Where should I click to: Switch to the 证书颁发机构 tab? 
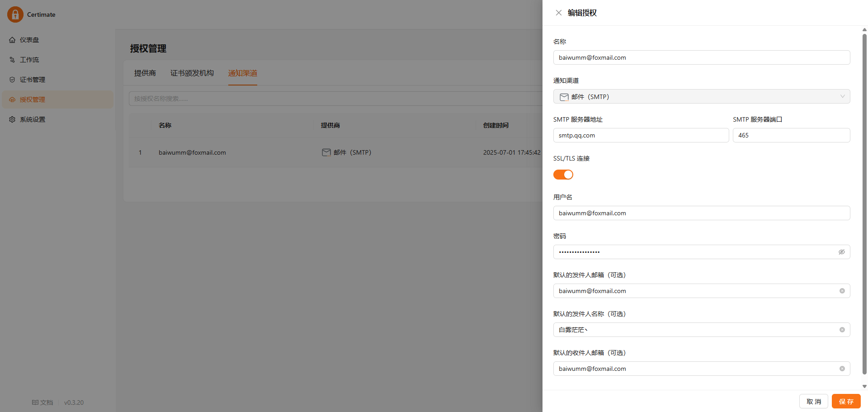pyautogui.click(x=192, y=73)
